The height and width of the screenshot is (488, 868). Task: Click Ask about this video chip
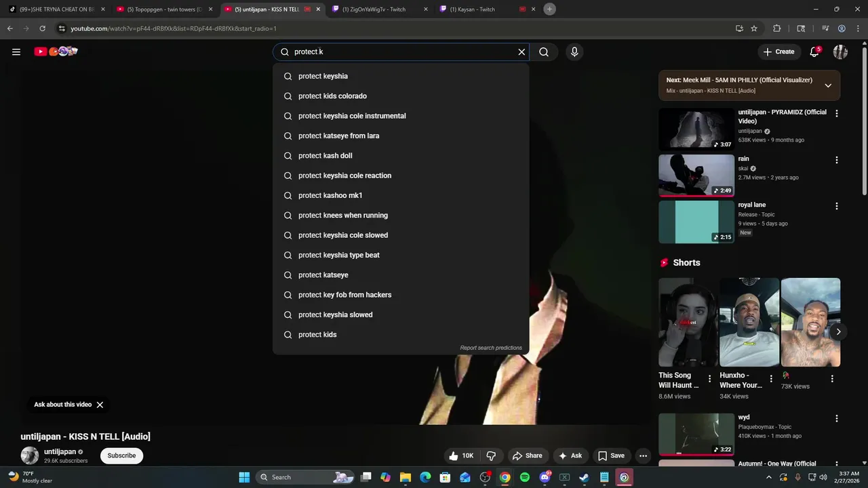(x=63, y=405)
